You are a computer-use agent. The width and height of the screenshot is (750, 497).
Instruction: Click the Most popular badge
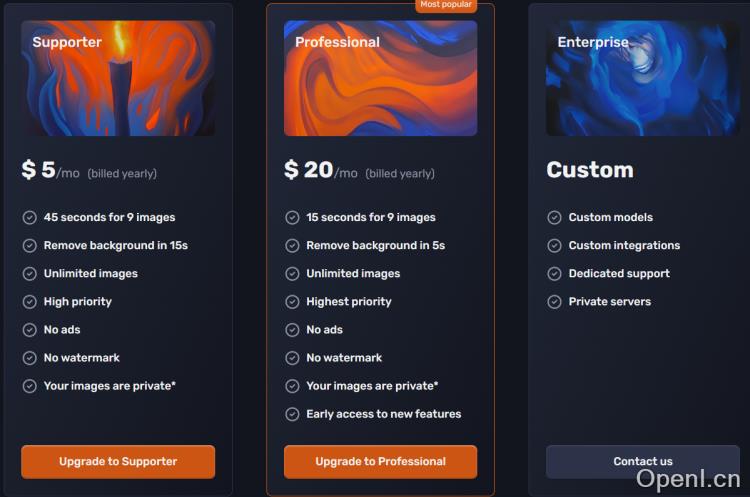tap(446, 5)
